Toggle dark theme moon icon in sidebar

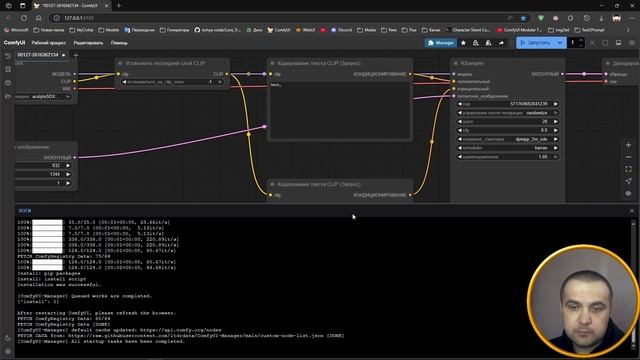pyautogui.click(x=8, y=338)
